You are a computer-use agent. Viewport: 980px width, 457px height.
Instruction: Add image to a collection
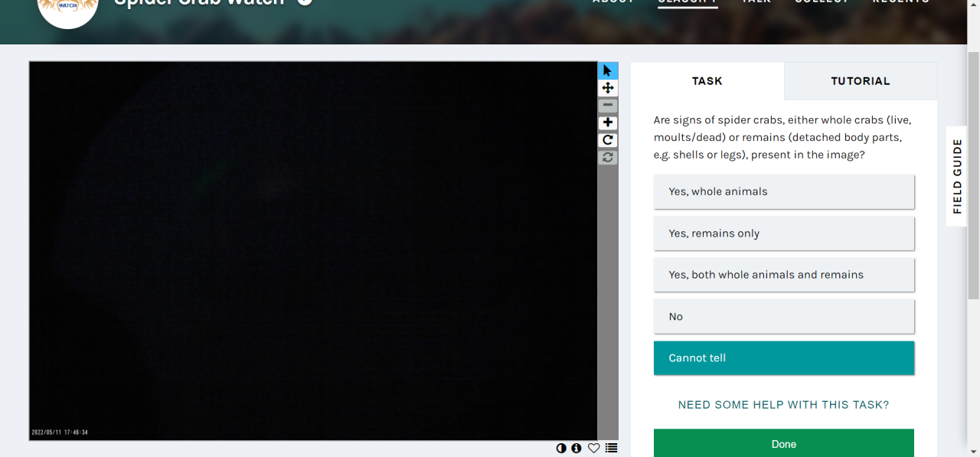611,448
